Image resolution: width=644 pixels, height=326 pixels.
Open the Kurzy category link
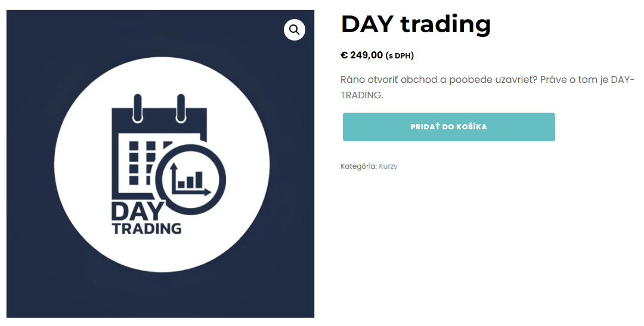(x=388, y=166)
